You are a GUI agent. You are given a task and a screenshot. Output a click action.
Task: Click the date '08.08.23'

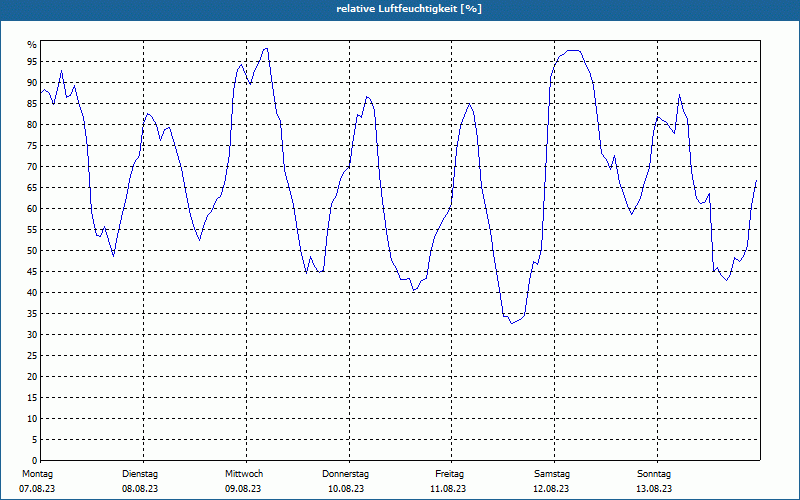140,489
